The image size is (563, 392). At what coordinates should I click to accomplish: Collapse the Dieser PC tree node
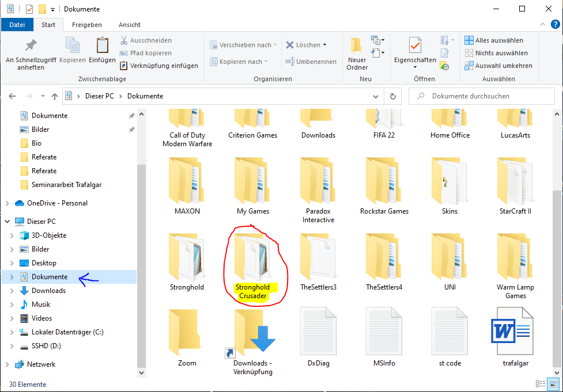click(x=7, y=222)
